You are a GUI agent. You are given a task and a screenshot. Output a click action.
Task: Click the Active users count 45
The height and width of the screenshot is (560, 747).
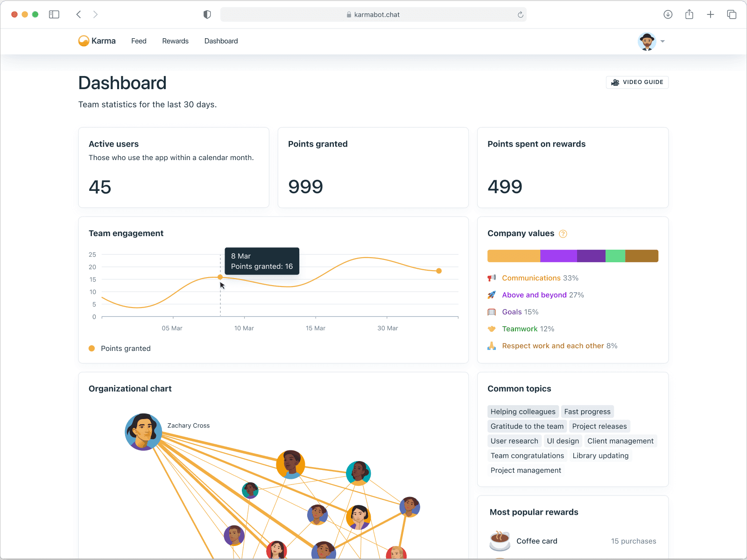(x=100, y=187)
